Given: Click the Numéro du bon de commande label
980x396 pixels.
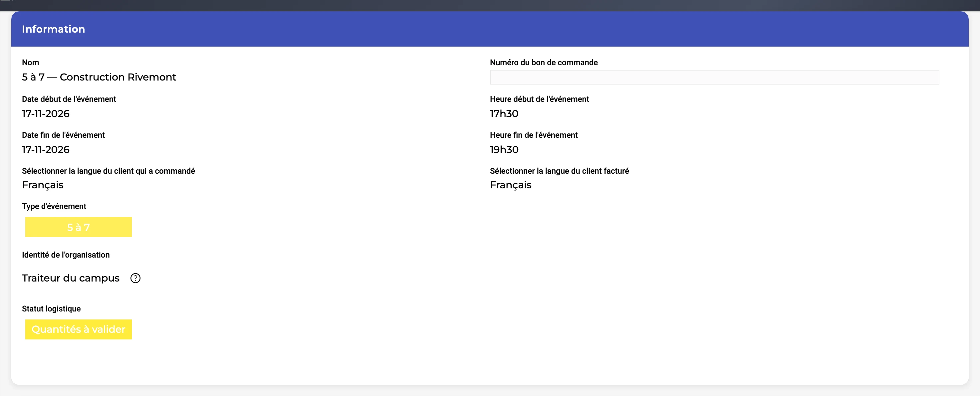Looking at the screenshot, I should pos(544,62).
